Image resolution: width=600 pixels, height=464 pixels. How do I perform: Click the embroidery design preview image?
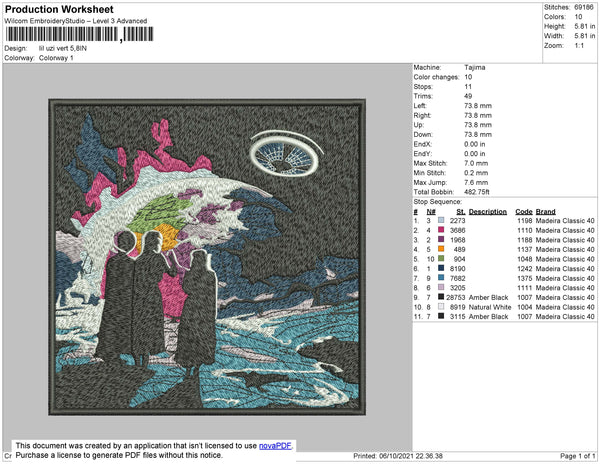pos(207,257)
